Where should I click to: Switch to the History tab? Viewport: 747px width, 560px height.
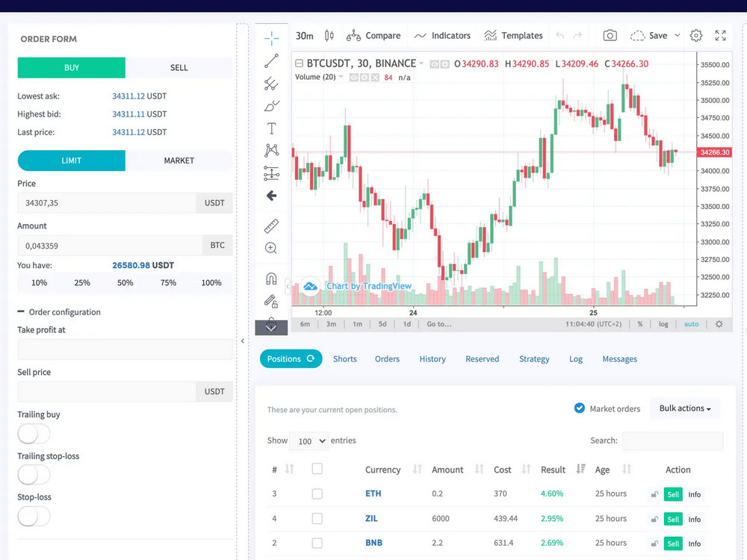[433, 359]
